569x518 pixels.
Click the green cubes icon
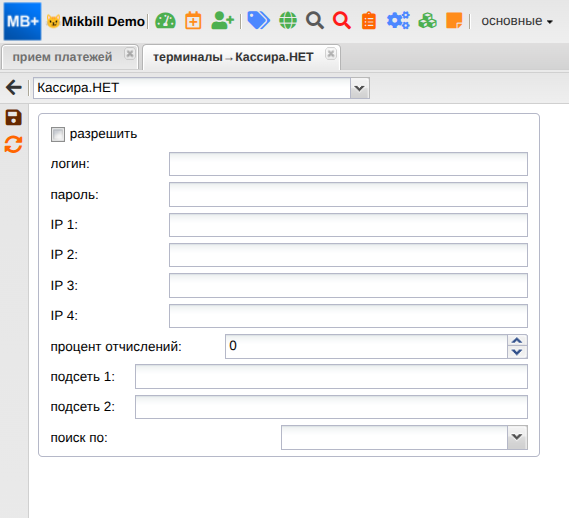427,21
